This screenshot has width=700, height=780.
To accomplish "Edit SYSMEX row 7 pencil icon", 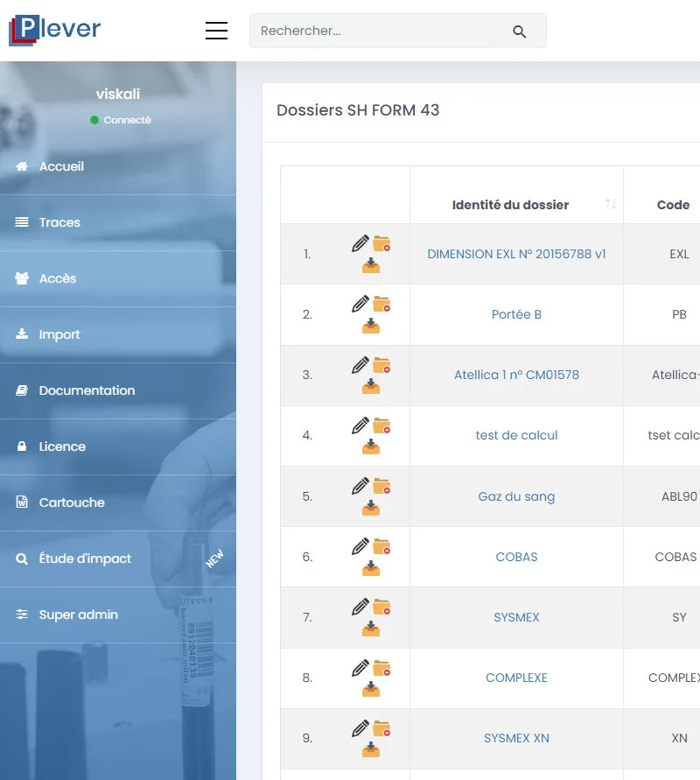I will pyautogui.click(x=360, y=607).
